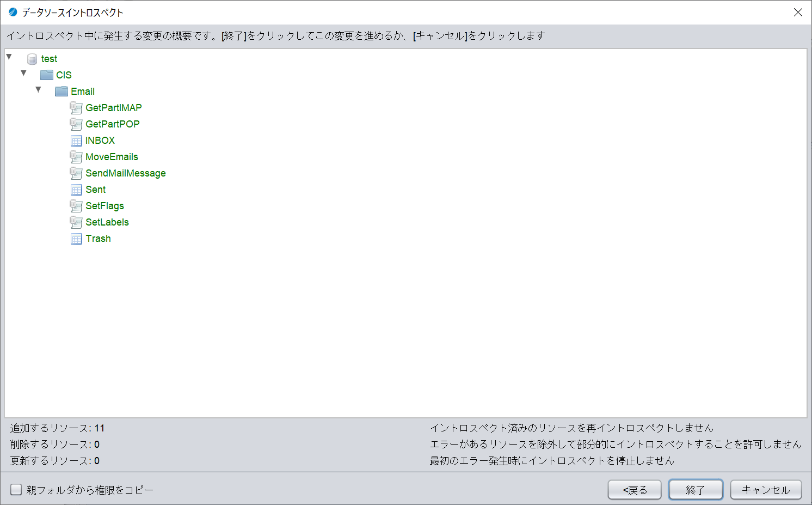Click the GetPartIMAP procedure icon
Viewport: 812px width, 505px height.
[x=76, y=108]
